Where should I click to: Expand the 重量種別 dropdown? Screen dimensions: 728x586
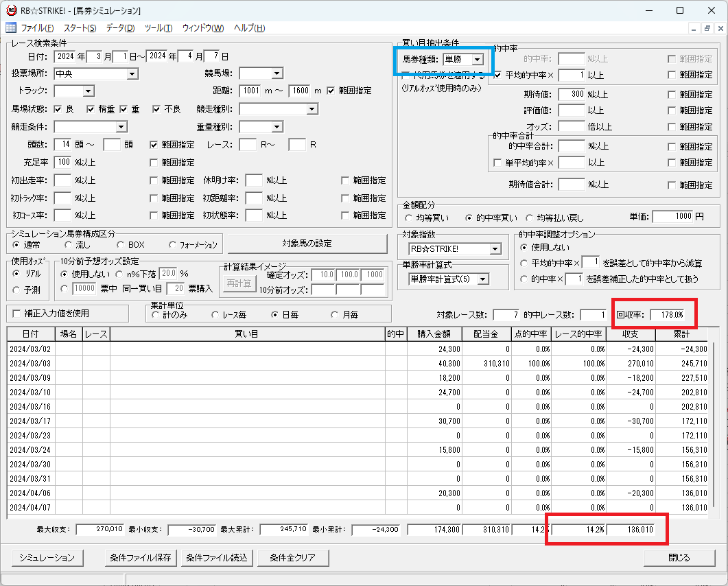click(x=277, y=127)
